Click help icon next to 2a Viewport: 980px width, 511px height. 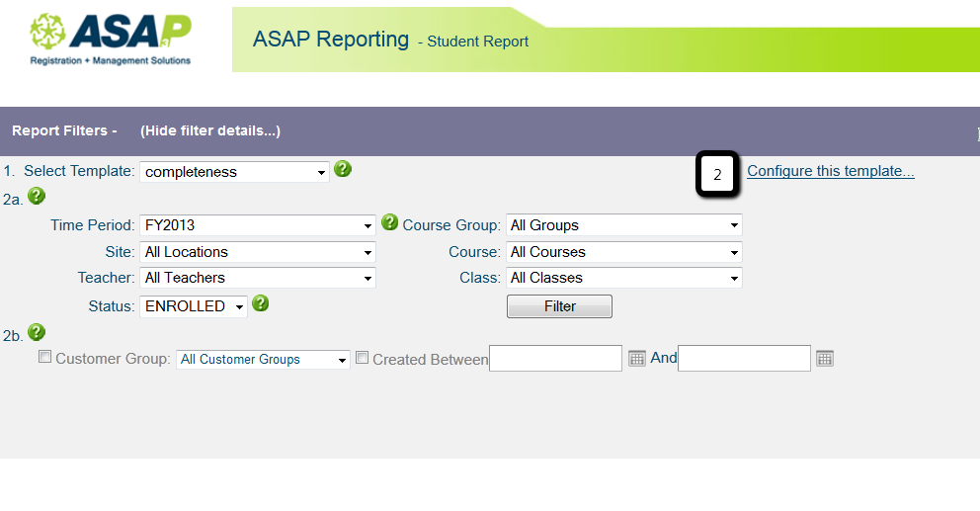[37, 197]
